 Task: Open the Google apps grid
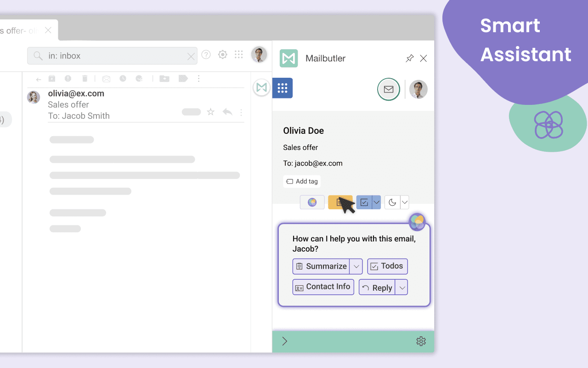(239, 55)
